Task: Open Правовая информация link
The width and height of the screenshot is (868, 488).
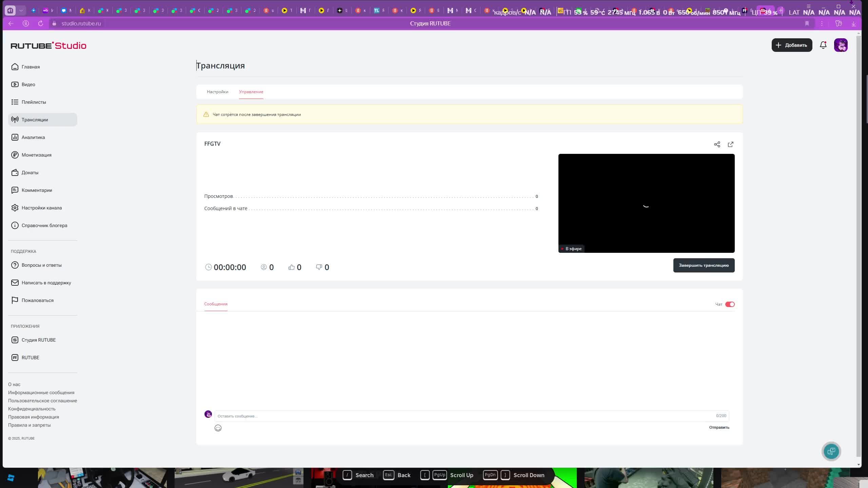Action: point(33,417)
